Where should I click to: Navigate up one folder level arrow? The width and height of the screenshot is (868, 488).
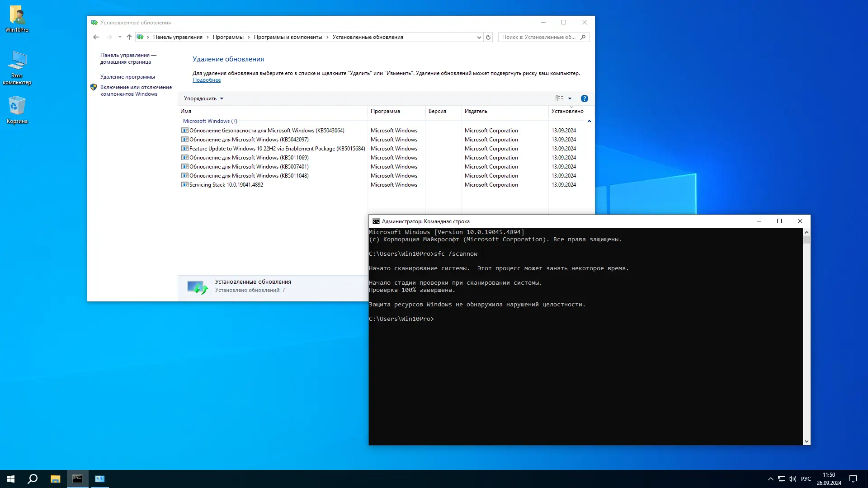click(129, 37)
